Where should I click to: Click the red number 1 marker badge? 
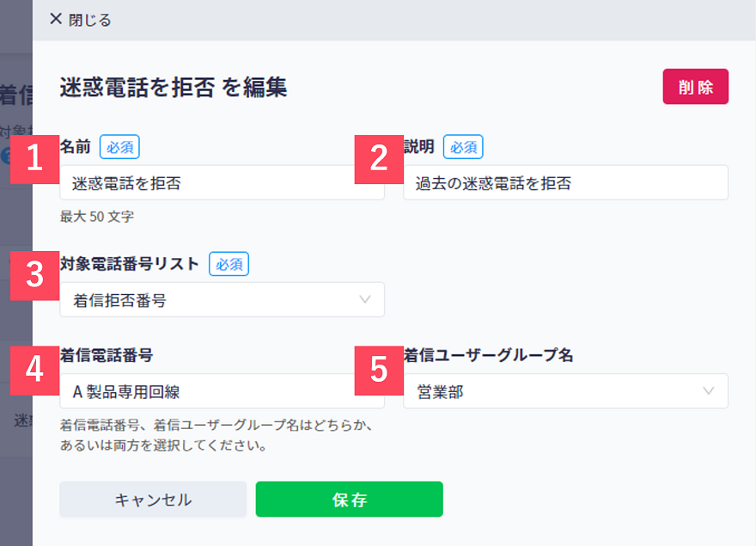pos(34,159)
